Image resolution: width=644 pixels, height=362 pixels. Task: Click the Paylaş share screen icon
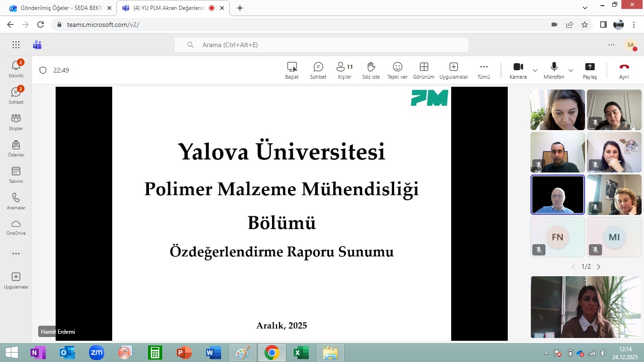coord(590,70)
